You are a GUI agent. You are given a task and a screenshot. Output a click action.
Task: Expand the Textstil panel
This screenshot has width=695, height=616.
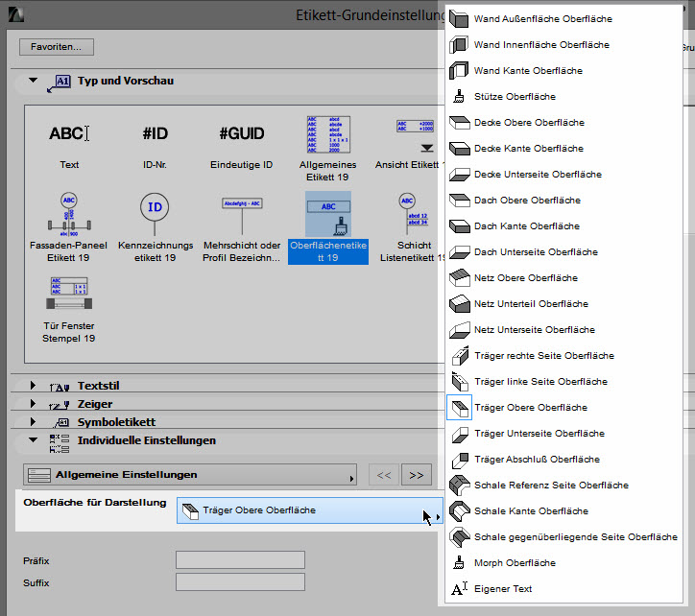click(33, 385)
